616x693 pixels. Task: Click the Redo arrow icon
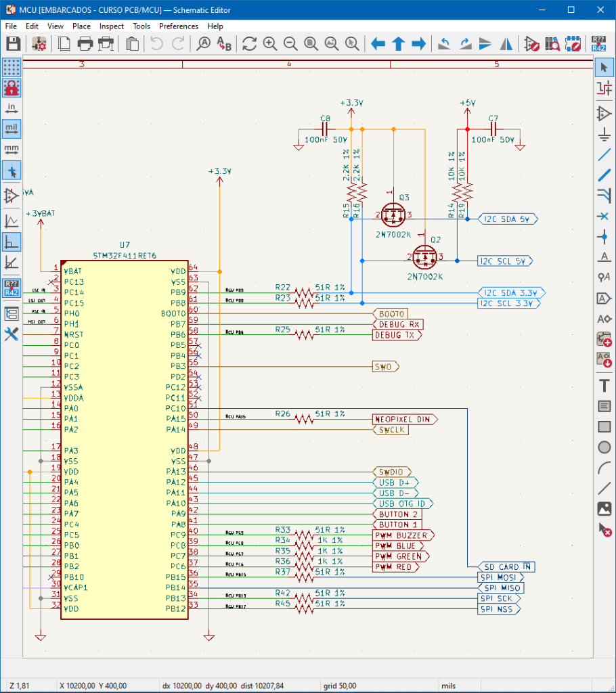click(x=178, y=44)
